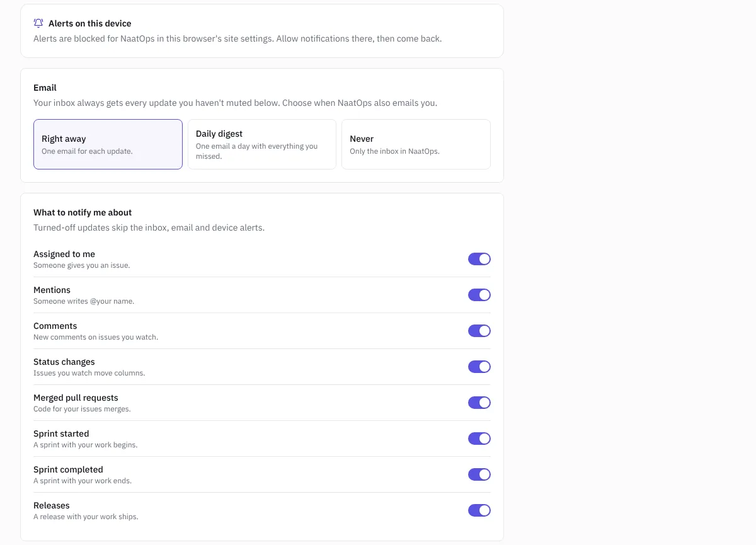Click the text 'A sprint with your work begins.'
756x545 pixels.
click(x=86, y=445)
